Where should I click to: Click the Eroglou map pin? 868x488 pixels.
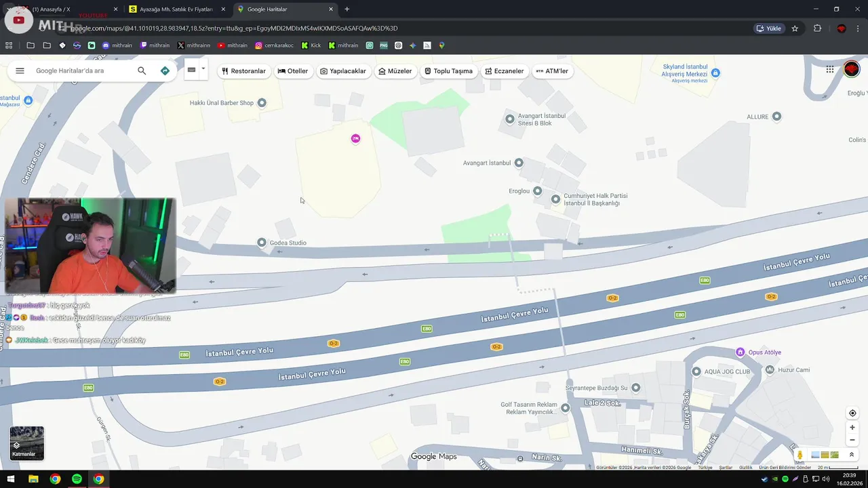point(538,191)
